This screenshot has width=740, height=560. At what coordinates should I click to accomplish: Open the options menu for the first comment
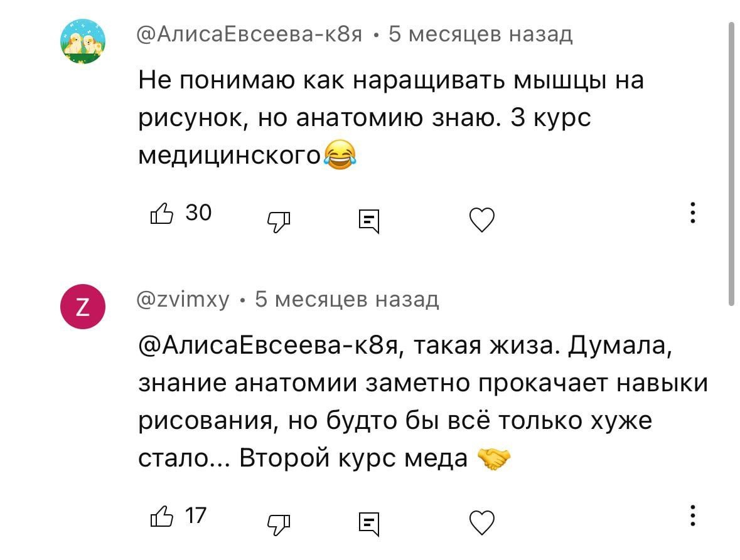(692, 213)
